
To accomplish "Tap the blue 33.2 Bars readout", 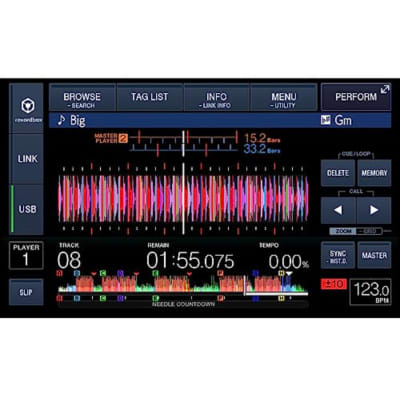I will coord(262,149).
